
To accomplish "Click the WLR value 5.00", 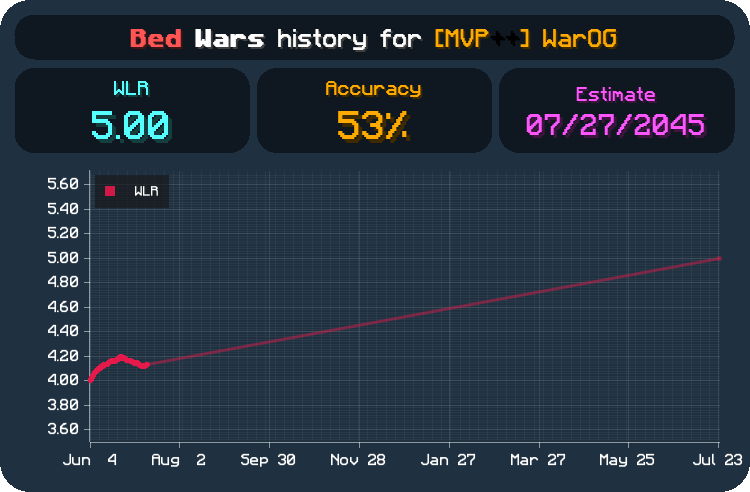I will [x=130, y=125].
